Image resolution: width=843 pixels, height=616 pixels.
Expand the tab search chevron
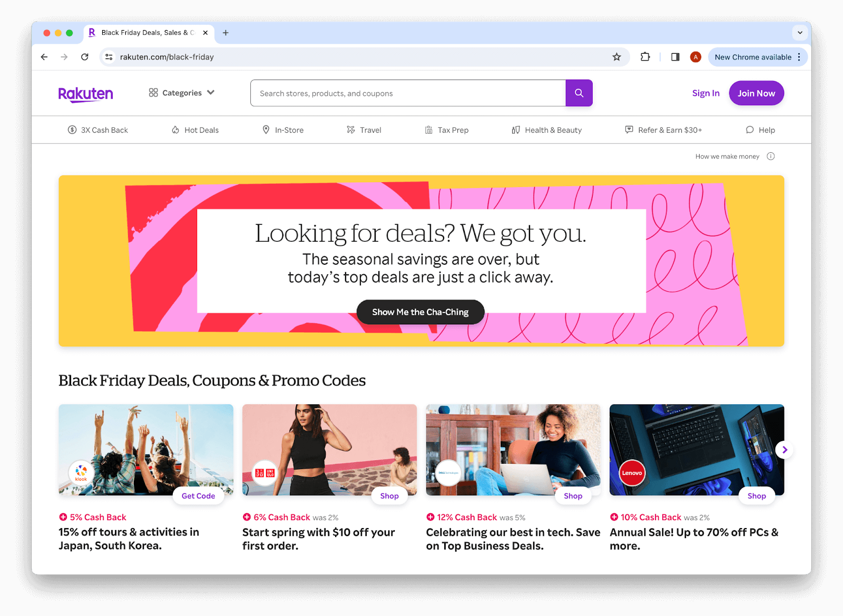click(x=800, y=33)
